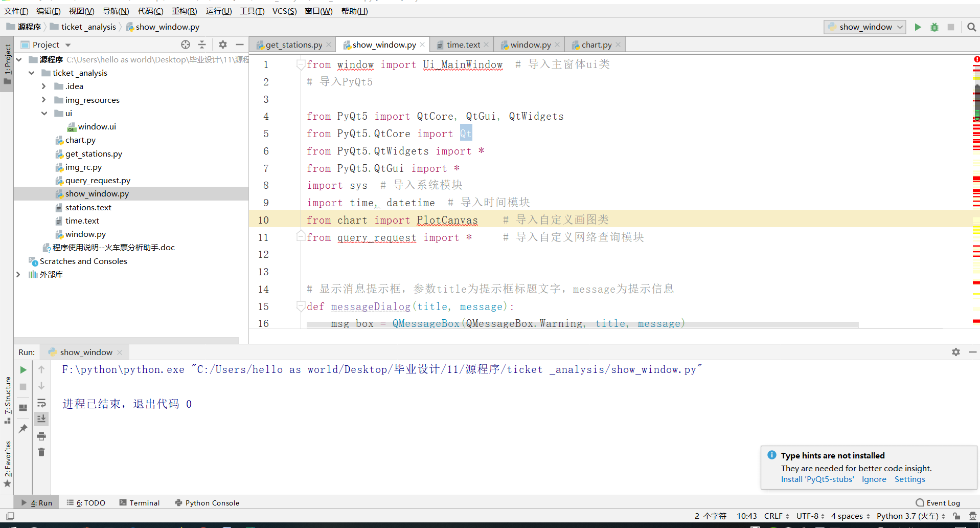Open the 重构(R) menu
The image size is (980, 528).
tap(184, 11)
